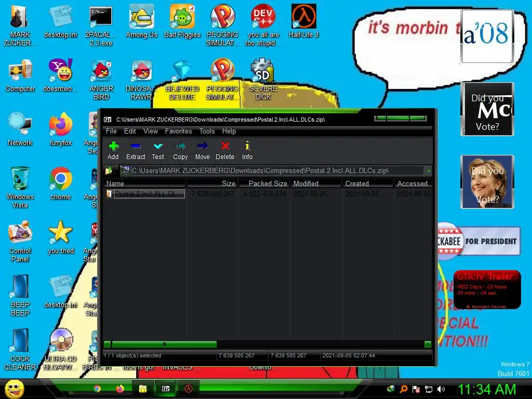The height and width of the screenshot is (399, 532).
Task: Open Network desktop icon
Action: tap(20, 129)
